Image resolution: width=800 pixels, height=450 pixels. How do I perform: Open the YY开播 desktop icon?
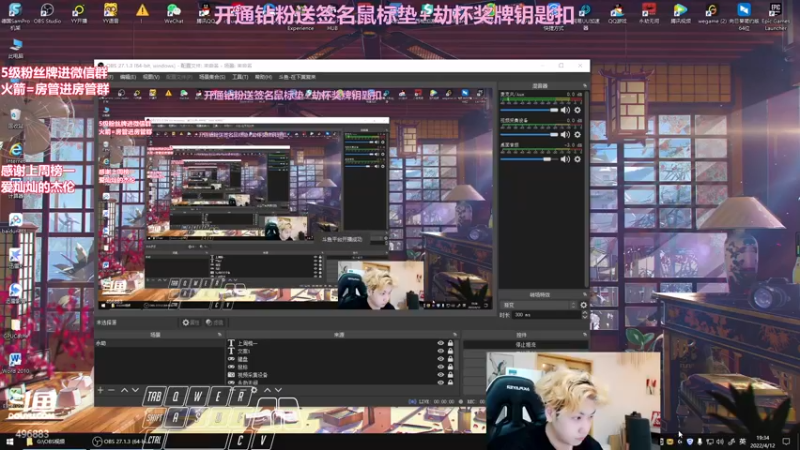click(x=79, y=13)
